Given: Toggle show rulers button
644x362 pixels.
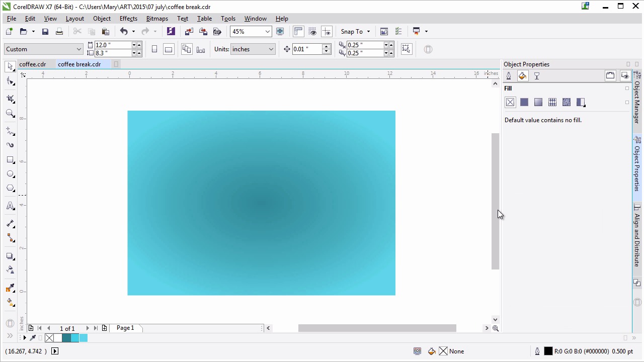Looking at the screenshot, I should click(x=298, y=31).
